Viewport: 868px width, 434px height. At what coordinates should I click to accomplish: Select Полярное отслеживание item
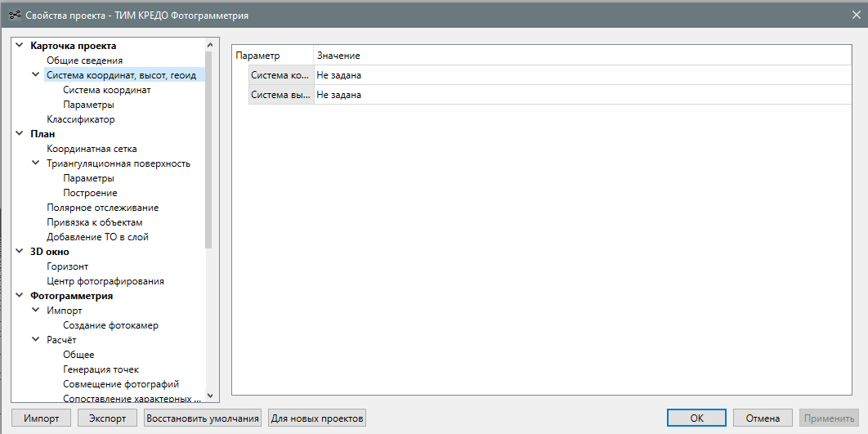click(102, 208)
